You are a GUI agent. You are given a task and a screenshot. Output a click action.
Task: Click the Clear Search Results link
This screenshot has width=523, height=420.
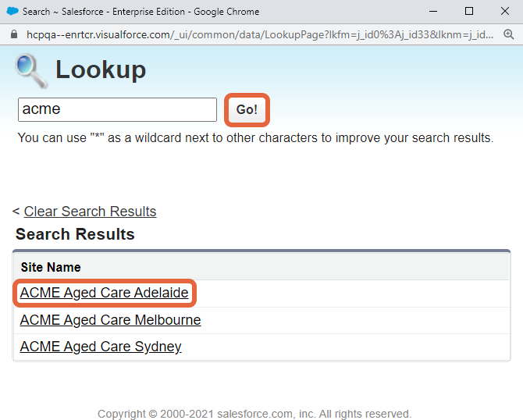[x=90, y=212]
